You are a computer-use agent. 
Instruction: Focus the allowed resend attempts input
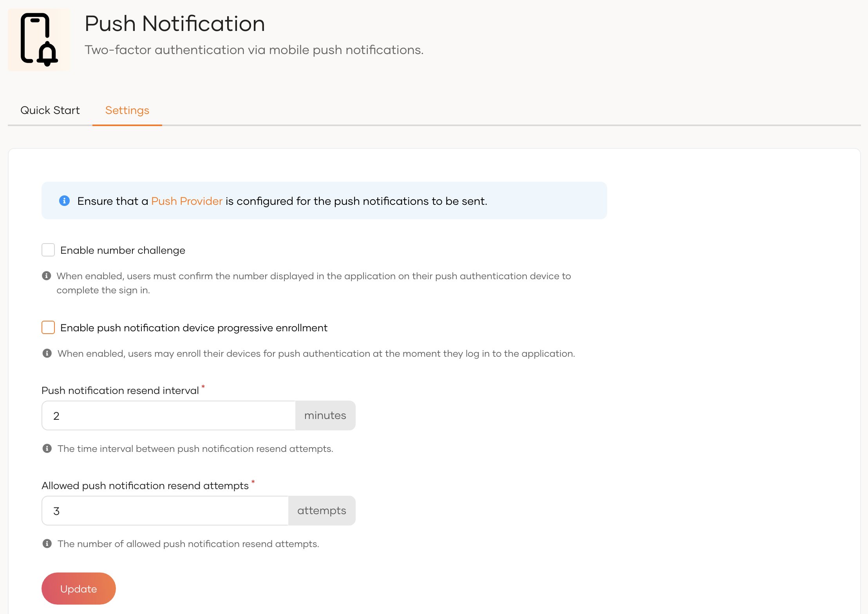pyautogui.click(x=165, y=511)
